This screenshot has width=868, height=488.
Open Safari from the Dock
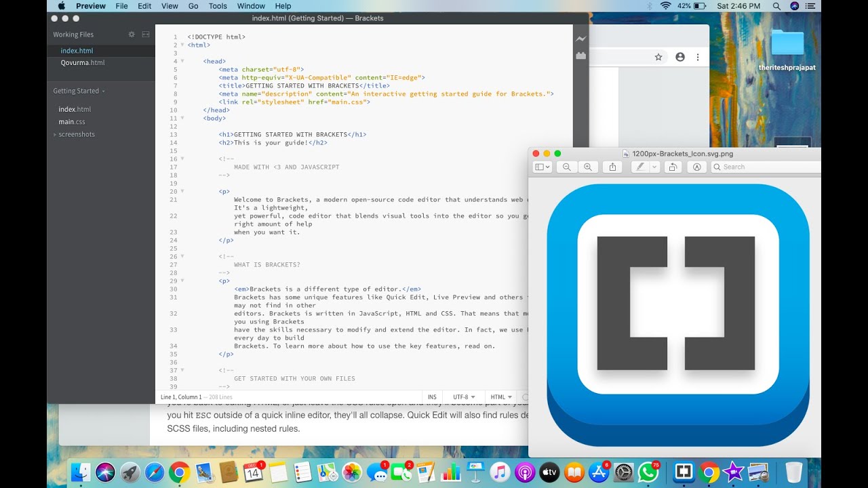point(155,472)
